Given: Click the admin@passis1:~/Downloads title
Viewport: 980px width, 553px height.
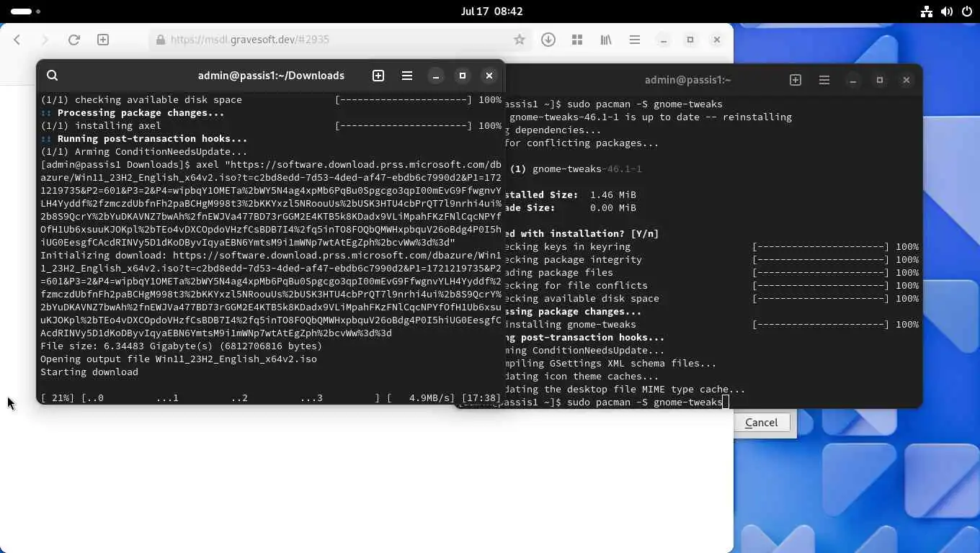Looking at the screenshot, I should (x=271, y=76).
